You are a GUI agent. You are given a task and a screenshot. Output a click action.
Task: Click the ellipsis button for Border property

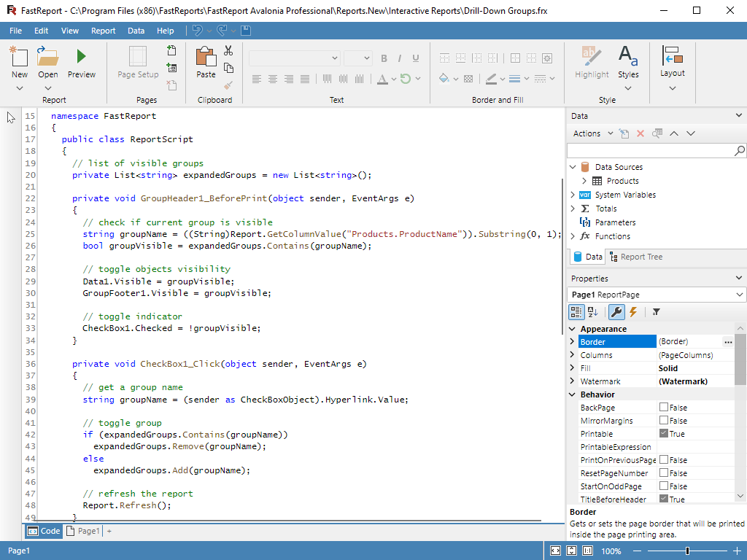point(727,341)
